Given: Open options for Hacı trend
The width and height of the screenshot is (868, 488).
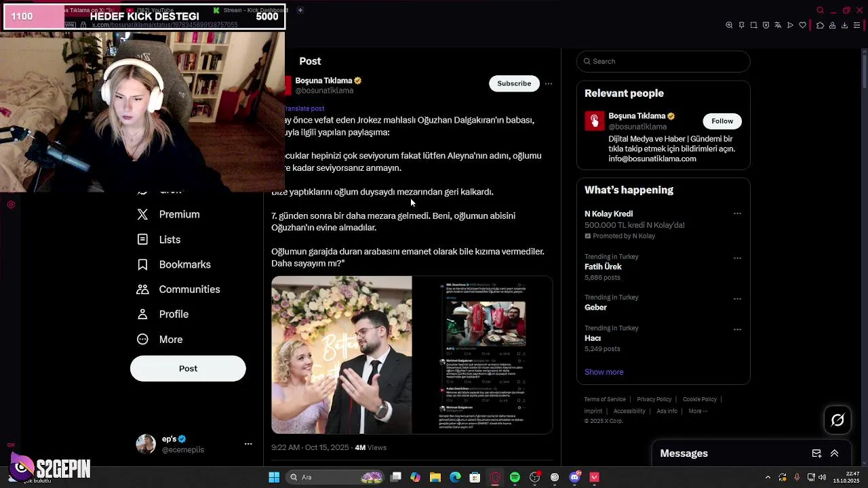Looking at the screenshot, I should click(737, 329).
